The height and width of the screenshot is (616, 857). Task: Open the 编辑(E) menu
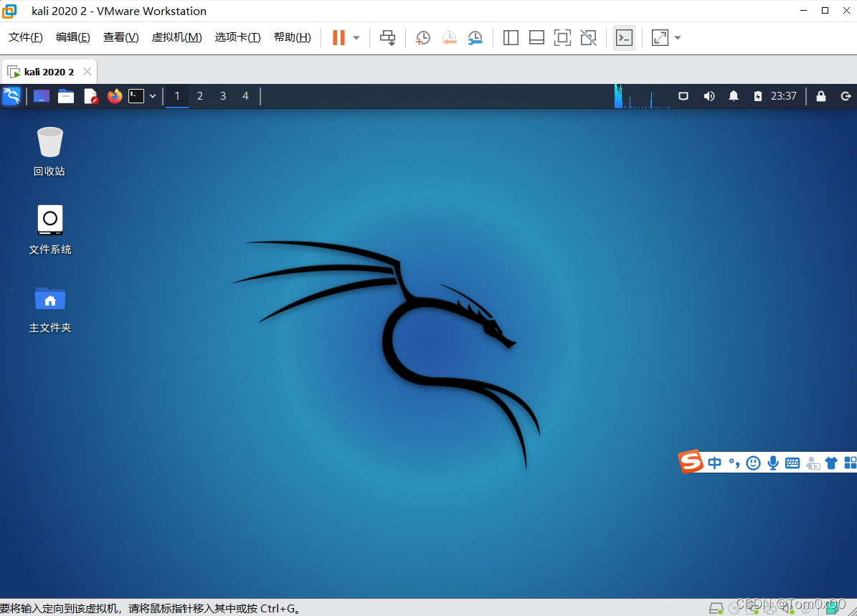click(x=72, y=37)
